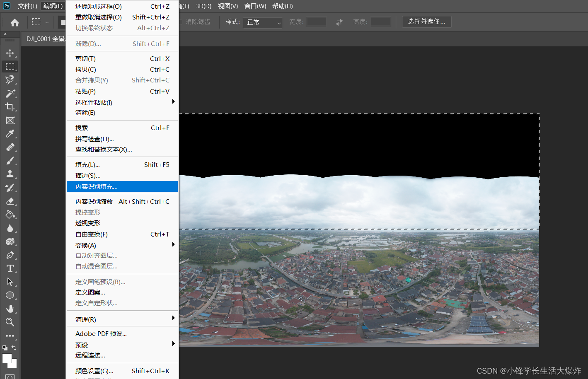Choose 搜索 menu item
Viewport: 588px width, 379px height.
pos(122,128)
